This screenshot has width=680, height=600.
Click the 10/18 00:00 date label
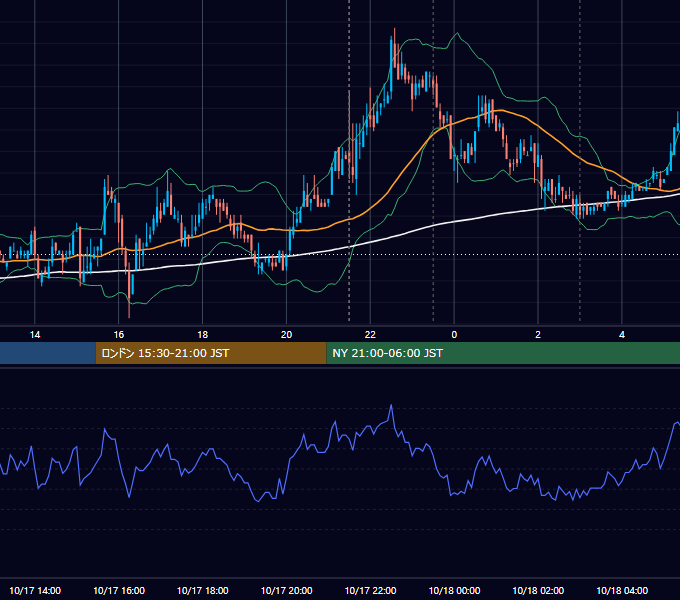454,590
